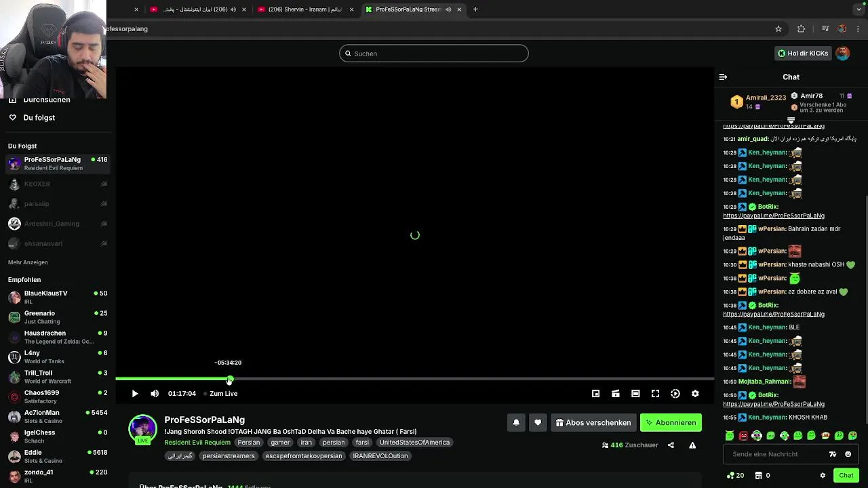Open recommended channel Ac7ionMan
The image size is (868, 488).
coord(58,416)
